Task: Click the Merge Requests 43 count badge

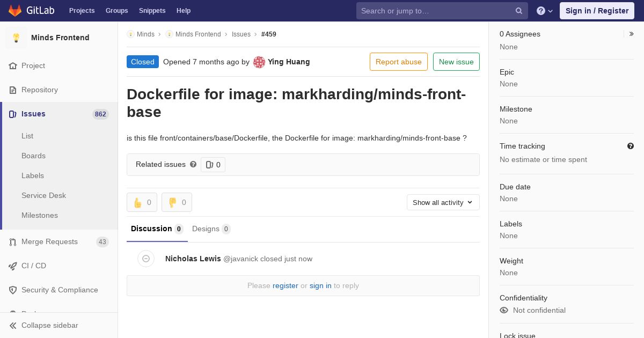Action: (x=103, y=242)
